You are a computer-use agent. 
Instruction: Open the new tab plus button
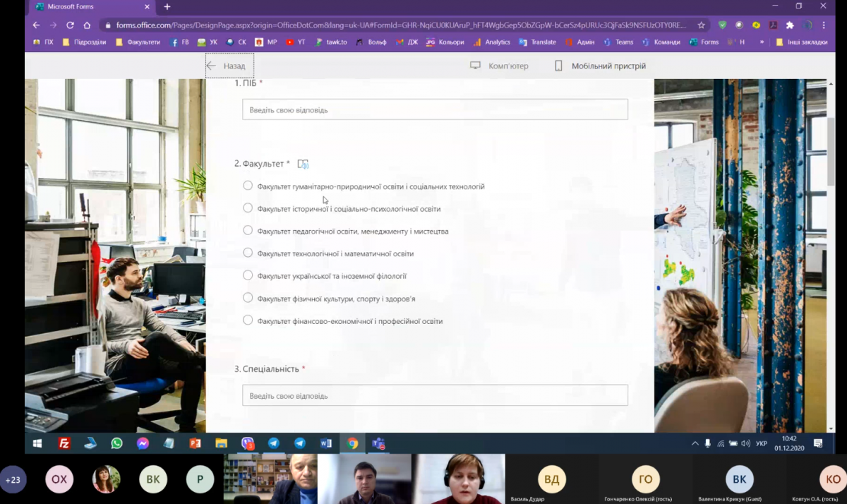167,6
